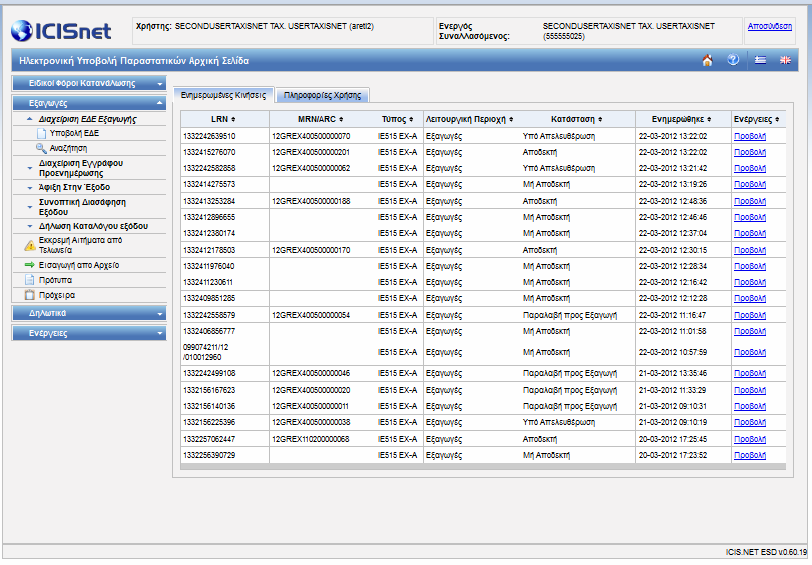Viewport: 812px width, 565px height.
Task: Collapse Διαχείριση ΕΔΕ Εξαγωγής tree node
Action: (x=30, y=119)
